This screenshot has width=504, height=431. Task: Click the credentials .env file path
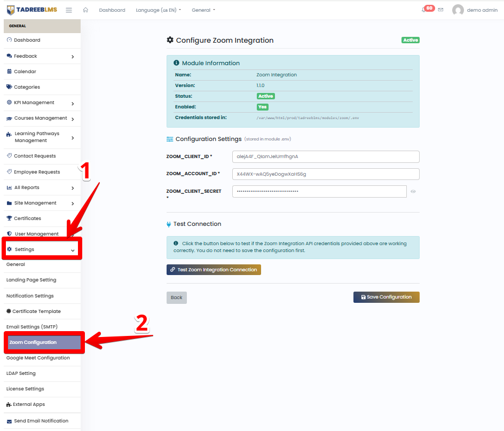[x=308, y=118]
